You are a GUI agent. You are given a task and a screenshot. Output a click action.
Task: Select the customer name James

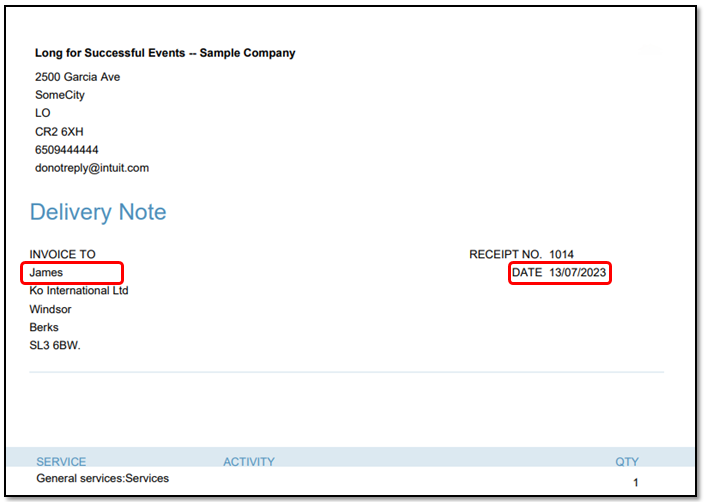[46, 272]
